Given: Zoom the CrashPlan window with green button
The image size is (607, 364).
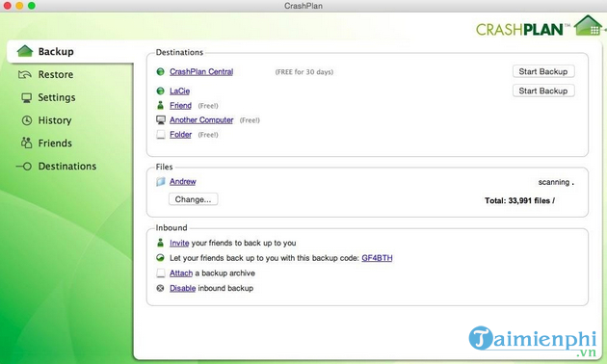Looking at the screenshot, I should tap(32, 6).
